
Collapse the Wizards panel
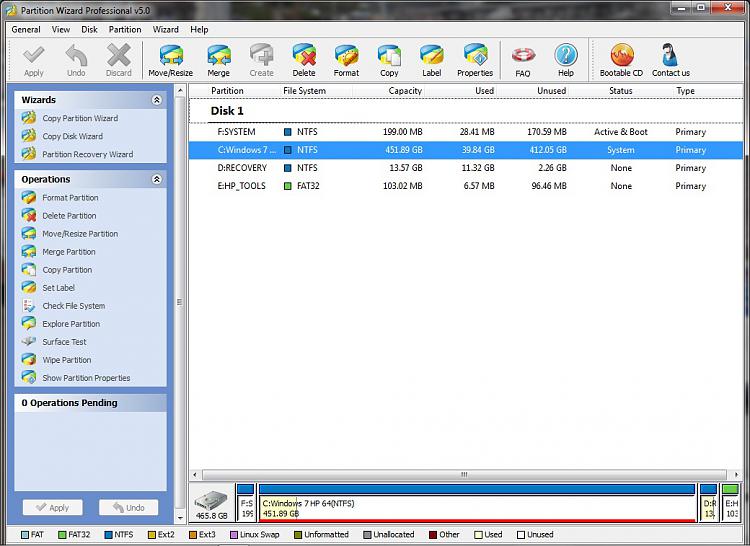click(156, 100)
